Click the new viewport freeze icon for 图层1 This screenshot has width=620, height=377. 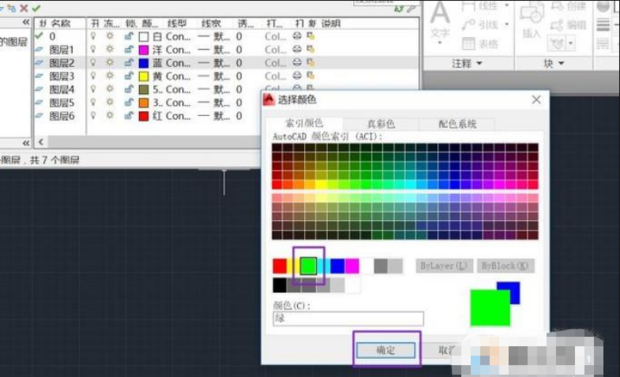coord(311,49)
